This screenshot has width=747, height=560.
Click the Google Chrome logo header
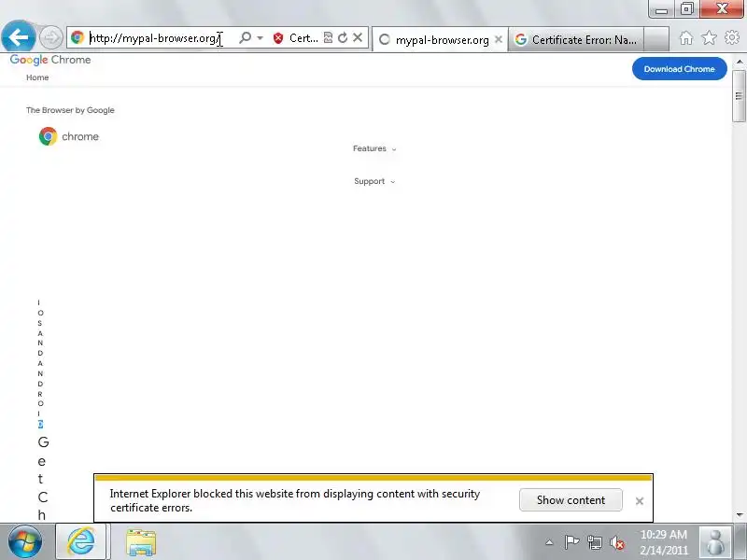pyautogui.click(x=50, y=60)
